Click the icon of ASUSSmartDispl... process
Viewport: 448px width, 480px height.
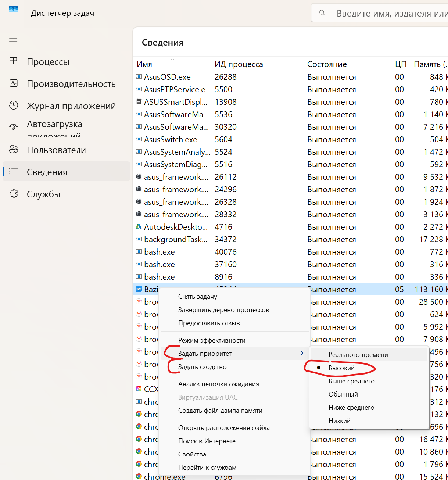click(x=139, y=102)
